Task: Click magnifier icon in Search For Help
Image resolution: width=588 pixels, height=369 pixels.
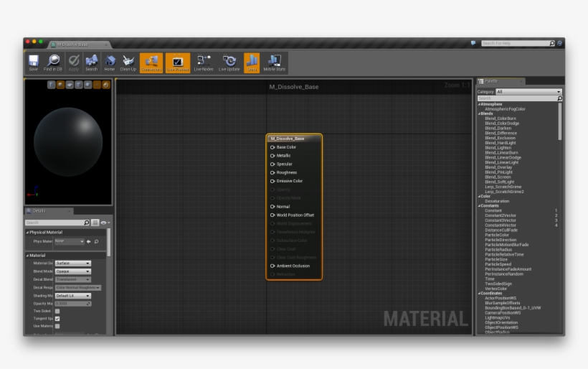Action: pyautogui.click(x=552, y=43)
